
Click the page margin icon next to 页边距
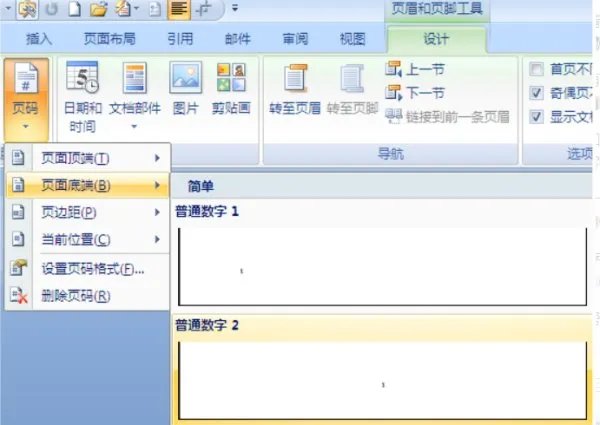coord(18,212)
